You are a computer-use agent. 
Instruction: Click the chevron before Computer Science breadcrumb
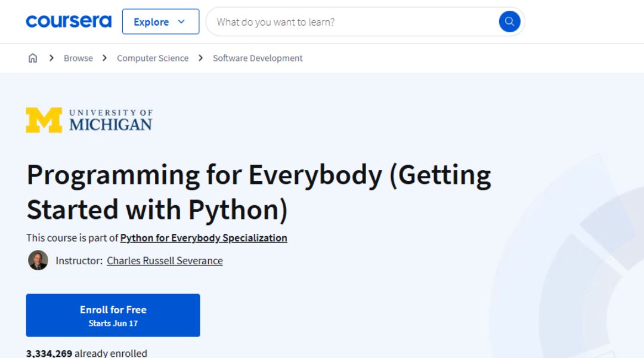105,58
